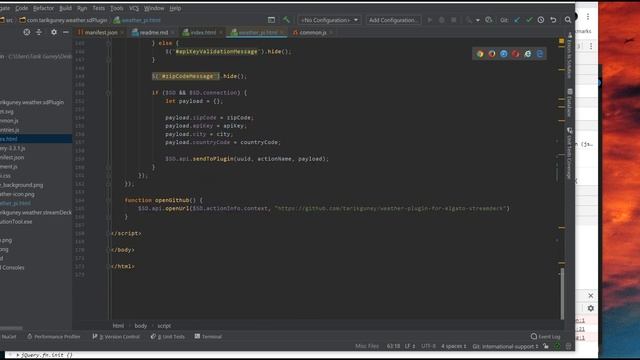This screenshot has width=640, height=360.
Task: Open Git branch international support selector
Action: pyautogui.click(x=505, y=346)
